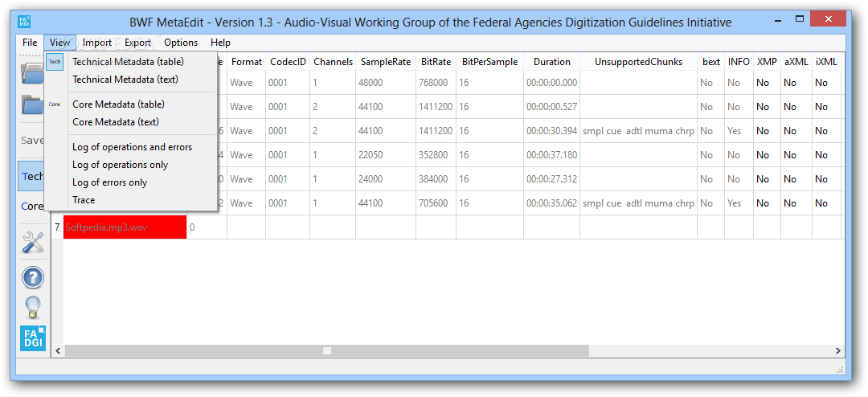Image resolution: width=868 pixels, height=397 pixels.
Task: Click the sample rate cell 24000
Action: pyautogui.click(x=386, y=179)
